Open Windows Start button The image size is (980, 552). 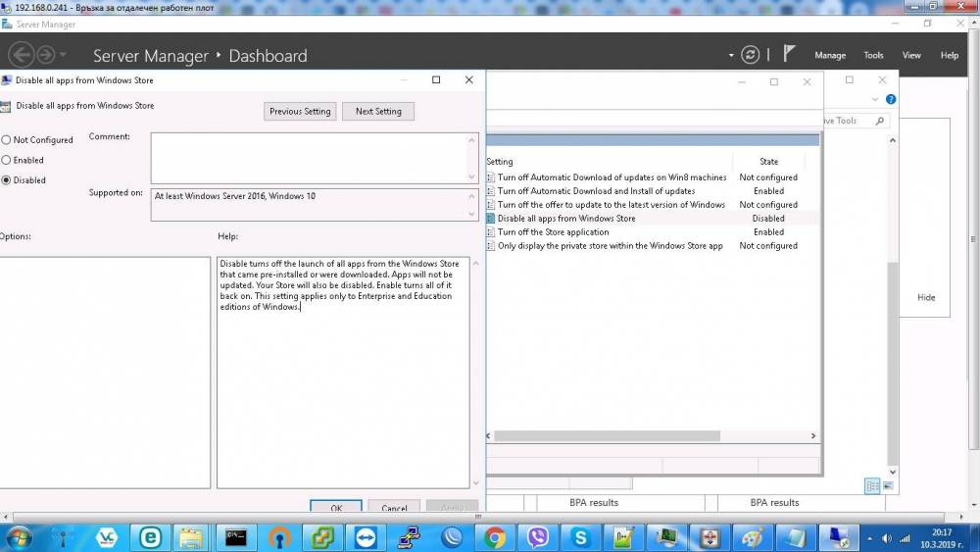click(x=18, y=537)
